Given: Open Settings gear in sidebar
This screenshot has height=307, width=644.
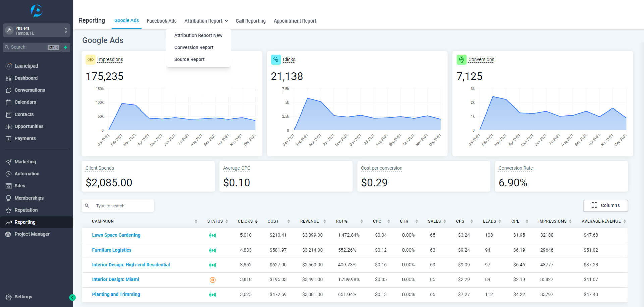Looking at the screenshot, I should (9, 297).
